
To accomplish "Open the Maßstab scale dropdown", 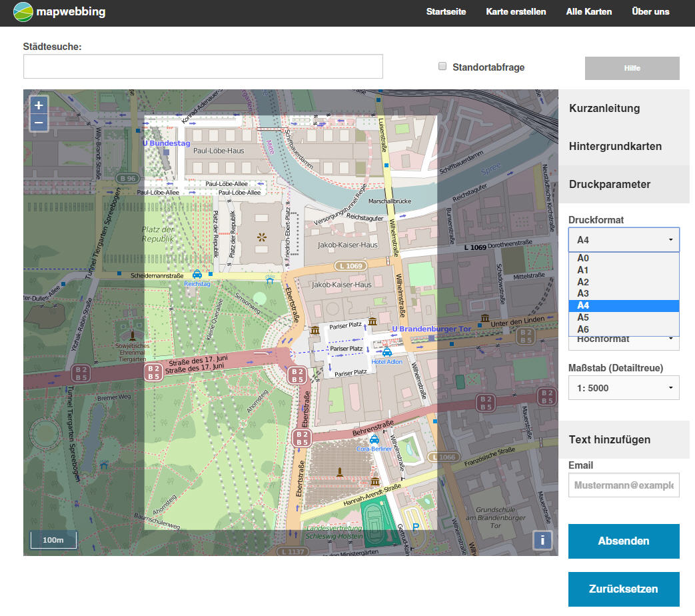I will pyautogui.click(x=623, y=388).
